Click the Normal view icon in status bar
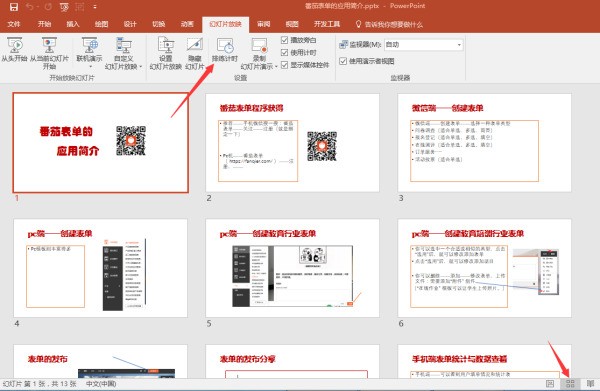Viewport: 600px width, 391px height. [x=550, y=384]
